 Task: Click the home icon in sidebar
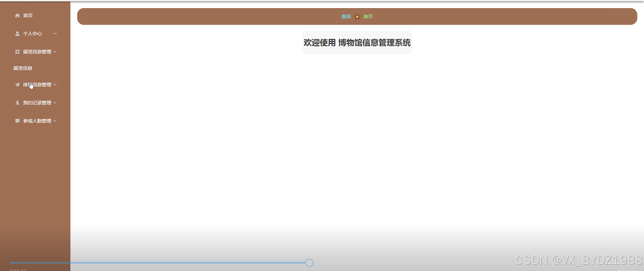[17, 15]
